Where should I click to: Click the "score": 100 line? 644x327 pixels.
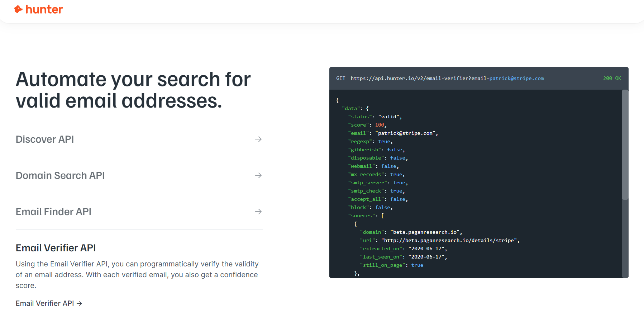[x=367, y=125]
